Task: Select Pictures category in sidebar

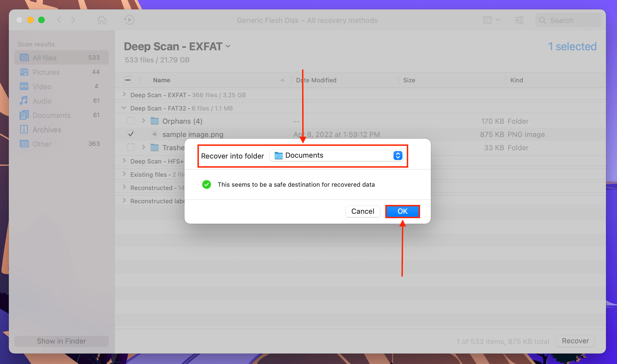Action: 61,72
